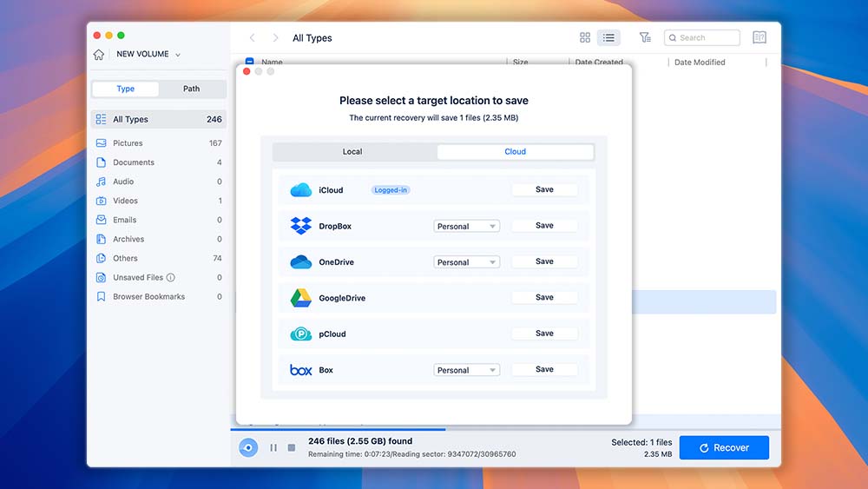Click the DropBox logo icon
868x489 pixels.
(300, 226)
